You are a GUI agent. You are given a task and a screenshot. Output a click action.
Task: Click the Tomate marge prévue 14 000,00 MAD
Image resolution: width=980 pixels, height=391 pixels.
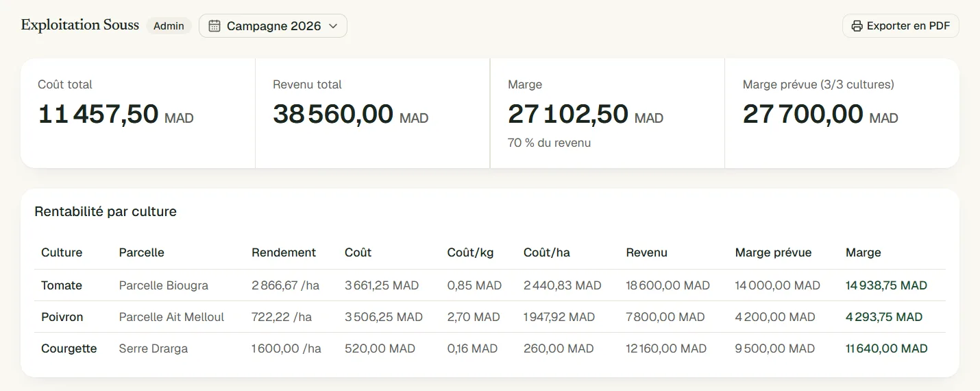(778, 285)
